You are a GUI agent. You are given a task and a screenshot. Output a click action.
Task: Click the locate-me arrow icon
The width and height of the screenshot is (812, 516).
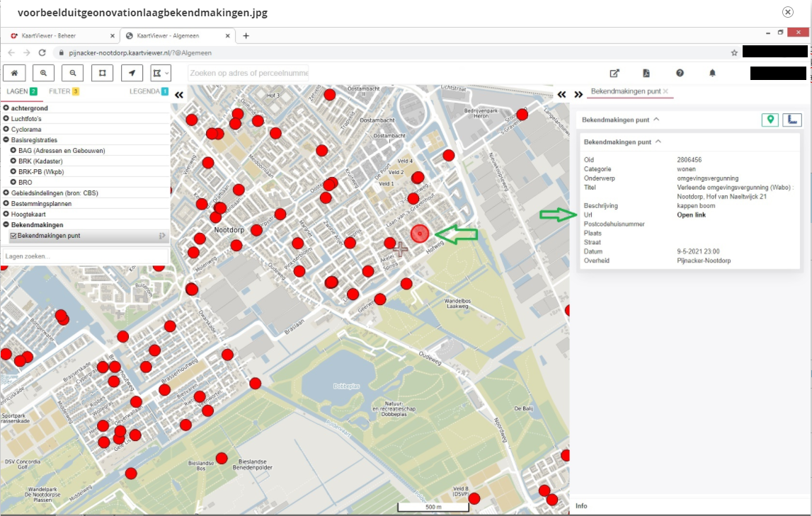click(x=132, y=73)
